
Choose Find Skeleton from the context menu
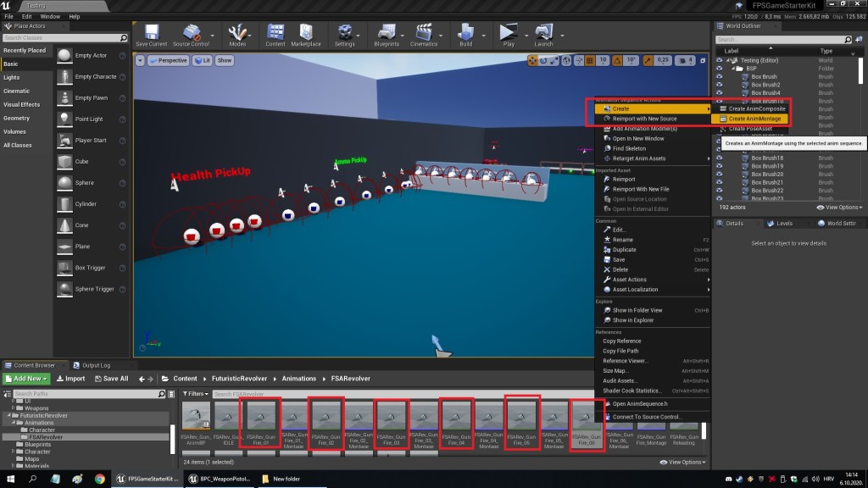(x=629, y=148)
